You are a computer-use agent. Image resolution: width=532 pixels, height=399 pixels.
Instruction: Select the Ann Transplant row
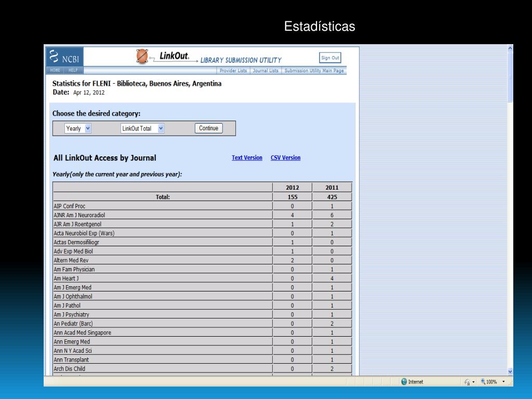point(202,360)
